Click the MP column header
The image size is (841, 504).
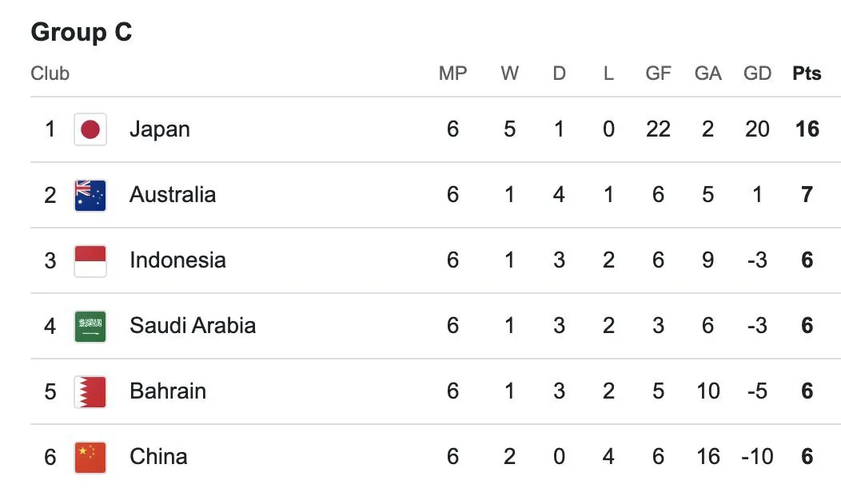(452, 73)
